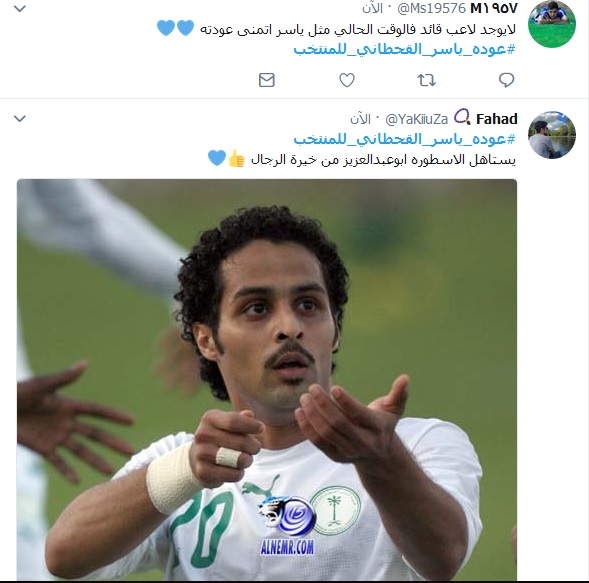Open Fahad's profile picture
The width and height of the screenshot is (589, 583).
[x=552, y=134]
